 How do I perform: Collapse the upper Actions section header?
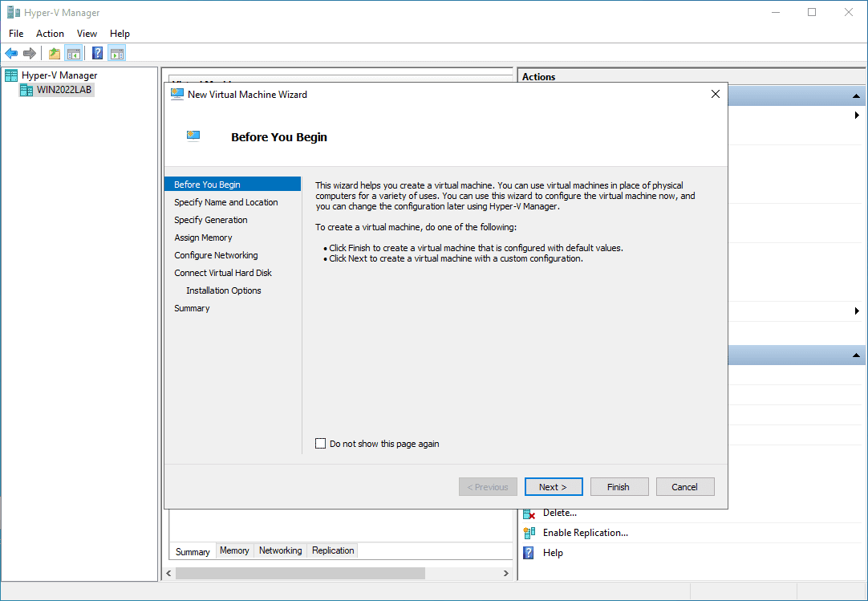coord(856,96)
